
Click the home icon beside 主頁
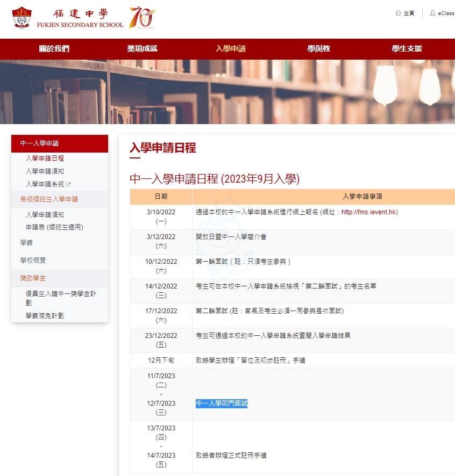pos(398,13)
